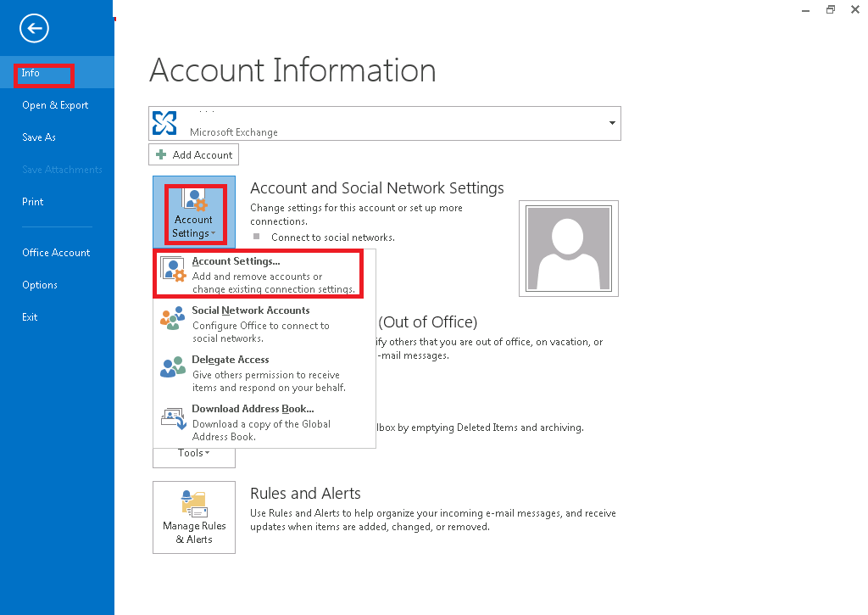Select the Options menu item
The height and width of the screenshot is (615, 868).
[x=38, y=284]
